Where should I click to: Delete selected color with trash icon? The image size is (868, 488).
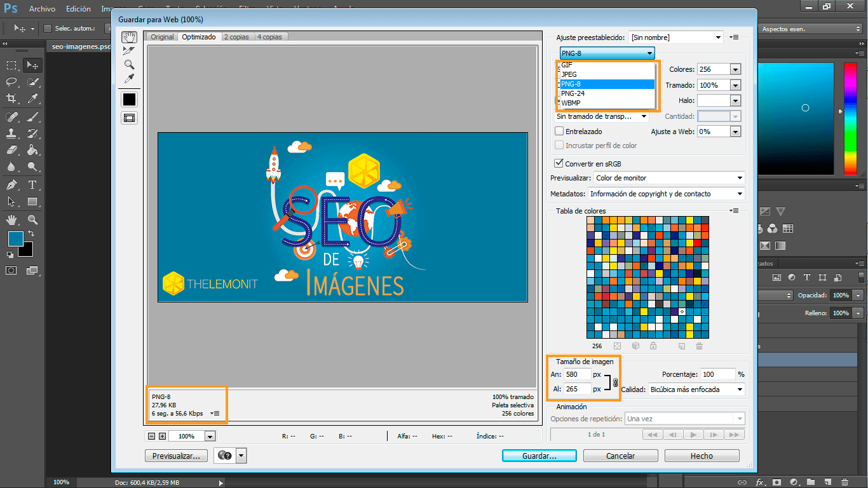click(699, 346)
